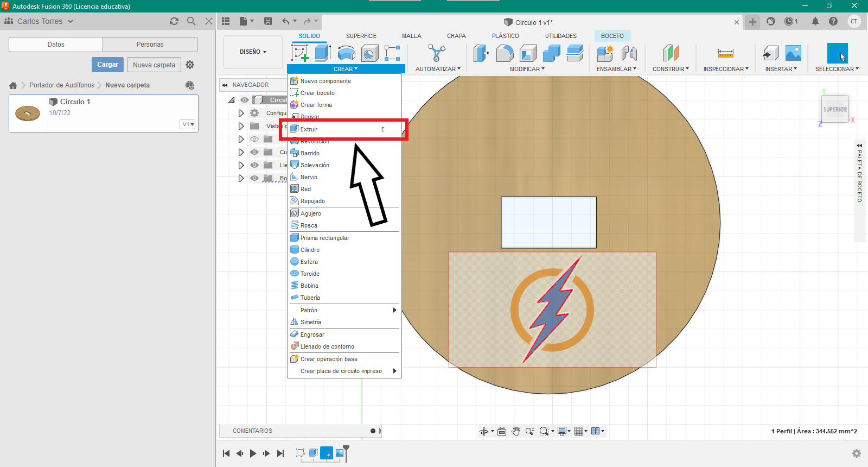Collapse the Circulo root node in browser
This screenshot has width=868, height=467.
[x=232, y=100]
